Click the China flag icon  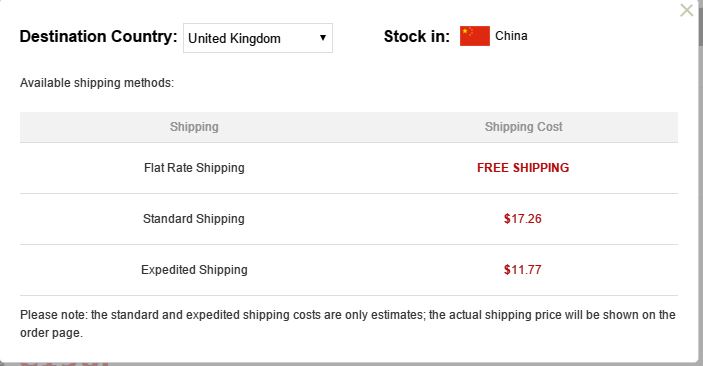pyautogui.click(x=475, y=36)
